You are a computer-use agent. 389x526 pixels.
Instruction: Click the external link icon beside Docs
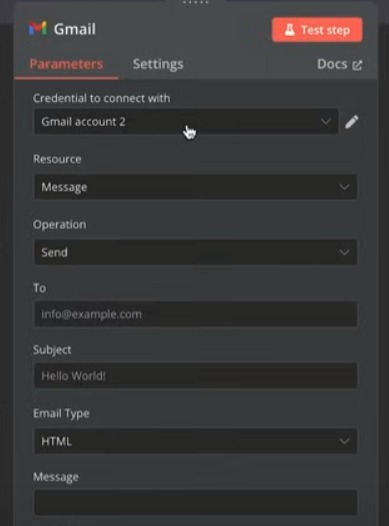(x=357, y=65)
